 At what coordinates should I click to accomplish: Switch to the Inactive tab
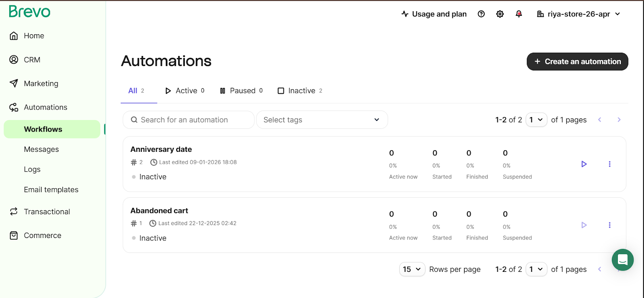point(300,91)
